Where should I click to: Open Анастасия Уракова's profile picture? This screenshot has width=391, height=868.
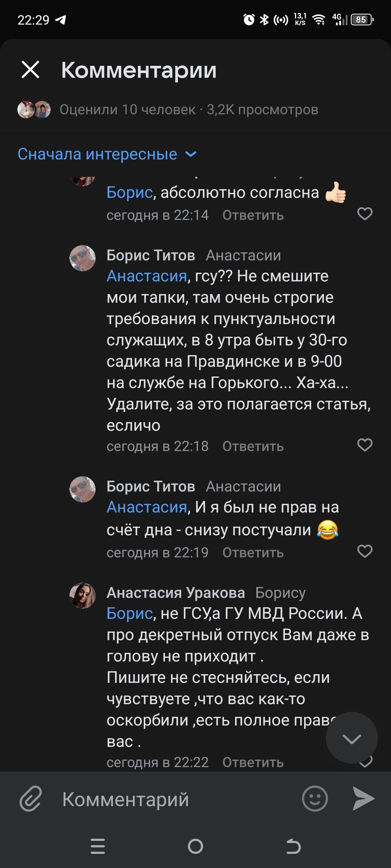tap(83, 596)
